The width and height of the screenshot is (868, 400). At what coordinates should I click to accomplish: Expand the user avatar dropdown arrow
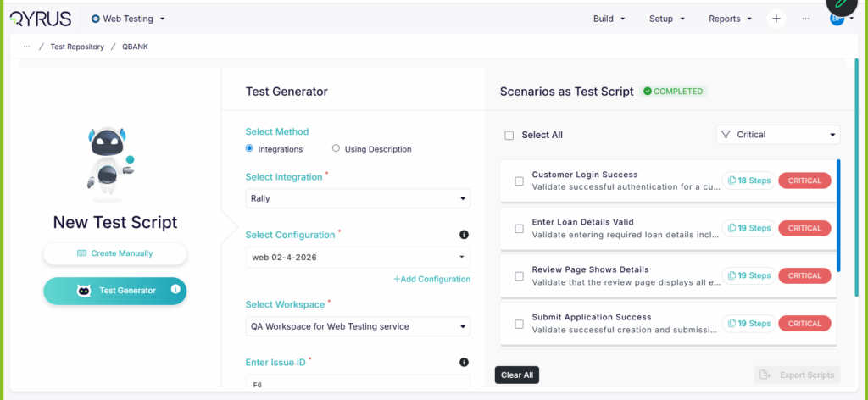coord(851,19)
